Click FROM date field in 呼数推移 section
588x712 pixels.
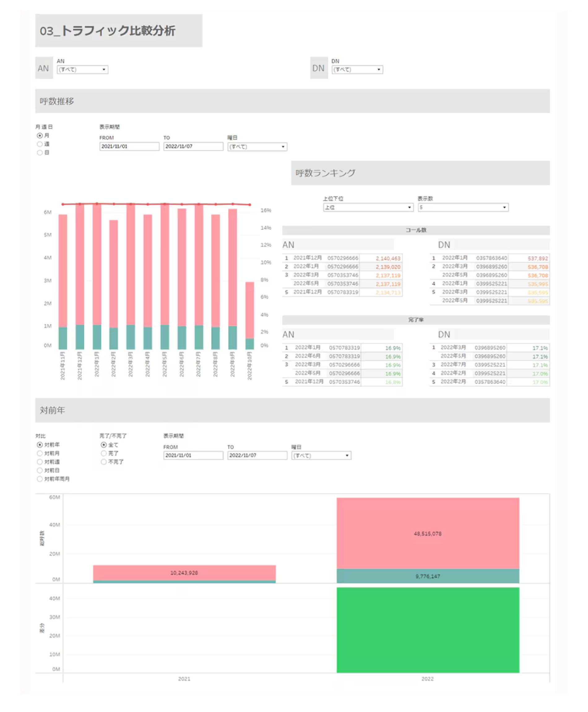coord(129,146)
